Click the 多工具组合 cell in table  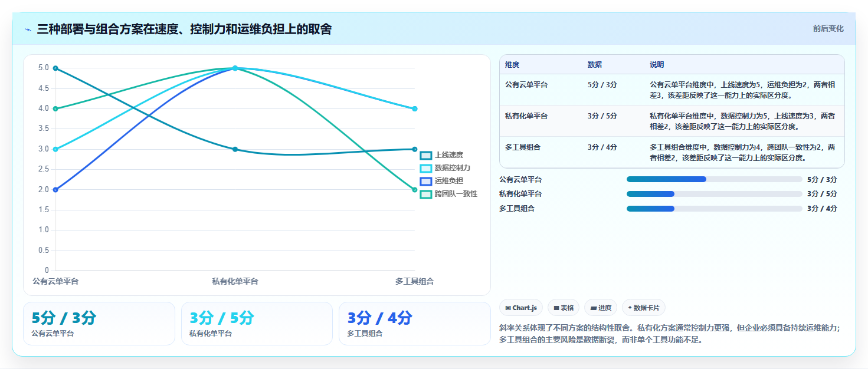pos(523,147)
